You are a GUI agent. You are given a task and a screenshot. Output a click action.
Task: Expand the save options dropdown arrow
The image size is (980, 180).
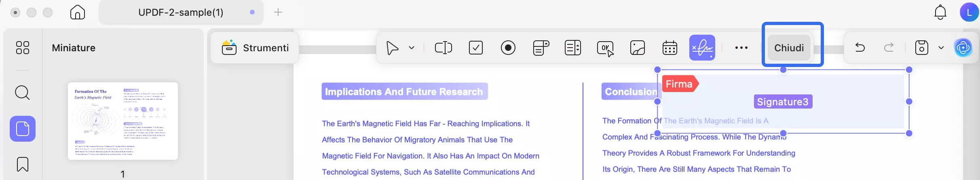[x=941, y=48]
